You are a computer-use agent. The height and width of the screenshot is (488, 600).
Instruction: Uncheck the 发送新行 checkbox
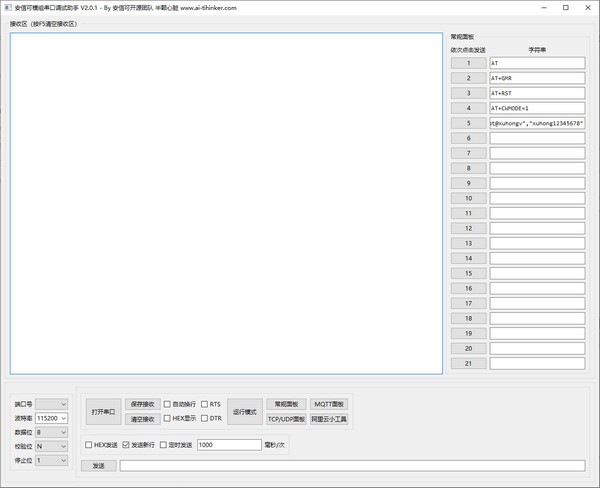pyautogui.click(x=126, y=445)
